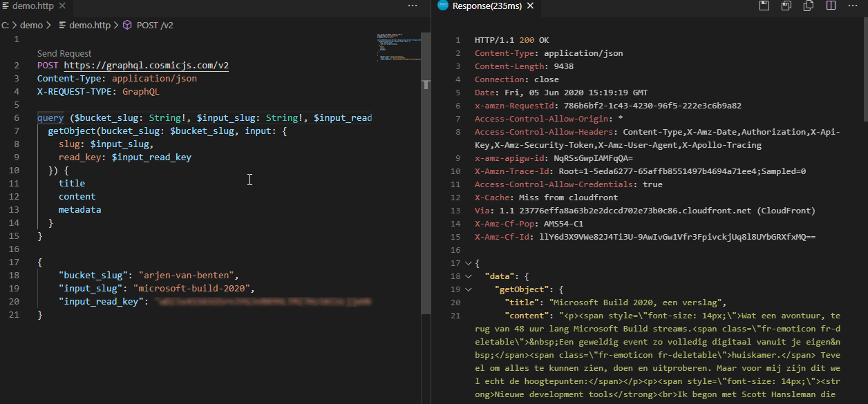Save the response body only

tap(786, 6)
